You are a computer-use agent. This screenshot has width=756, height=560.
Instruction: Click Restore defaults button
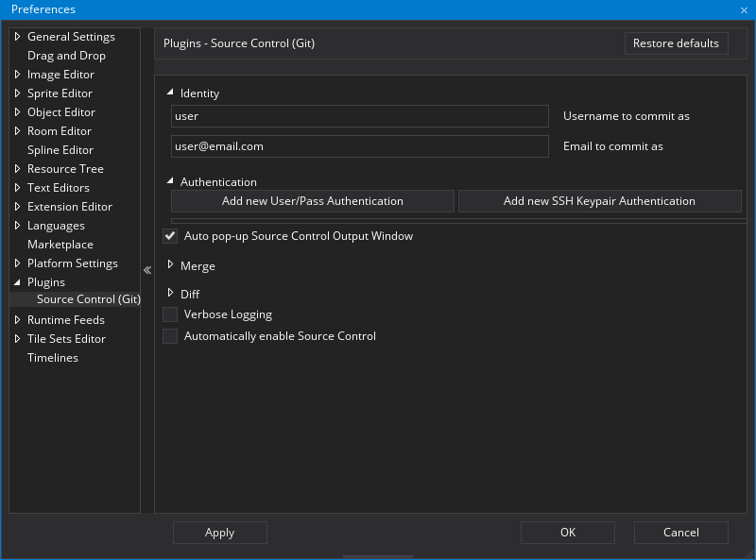click(x=676, y=43)
